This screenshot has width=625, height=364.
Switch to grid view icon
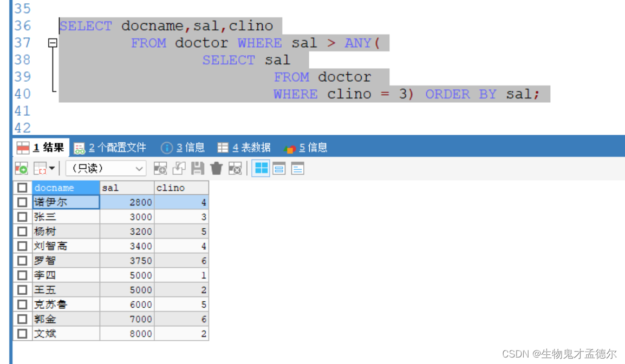point(261,168)
